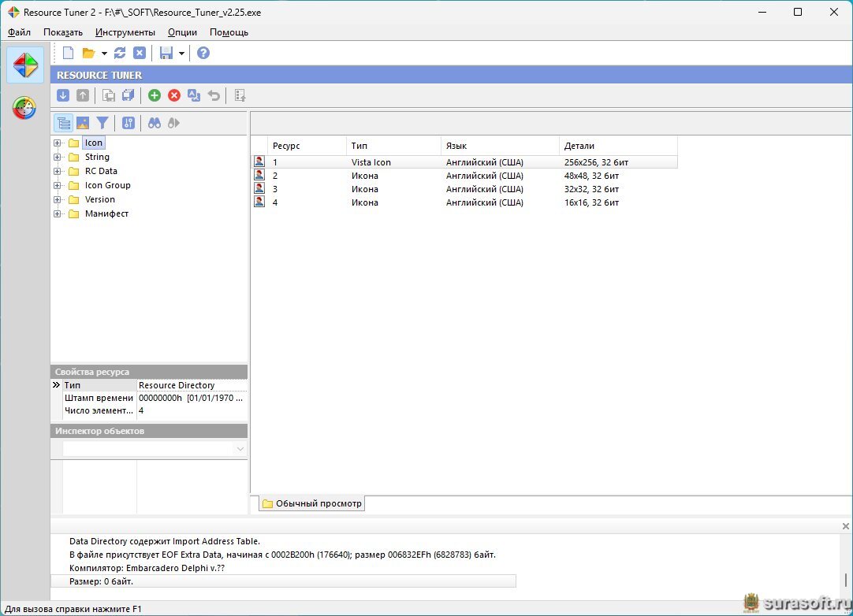Select the 48x48, 32 бит resource row
This screenshot has width=853, height=616.
click(464, 176)
